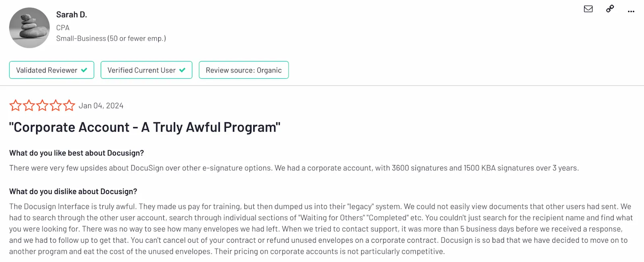Select the first star in the rating
This screenshot has width=644, height=262.
15,105
